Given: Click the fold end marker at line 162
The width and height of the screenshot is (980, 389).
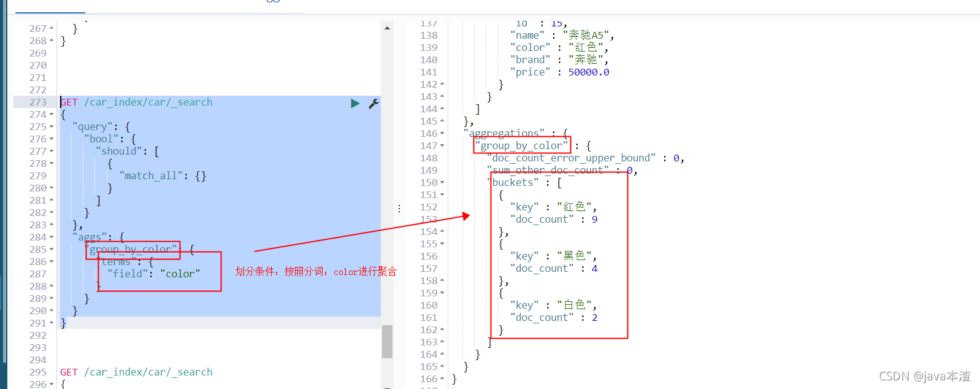Looking at the screenshot, I should click(442, 330).
